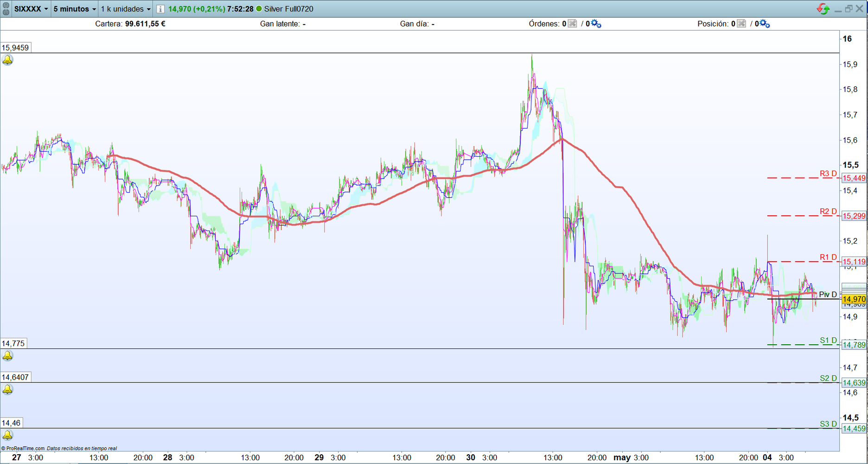Image resolution: width=868 pixels, height=464 pixels.
Task: Click the red-green trading arrows icon
Action: tap(823, 9)
